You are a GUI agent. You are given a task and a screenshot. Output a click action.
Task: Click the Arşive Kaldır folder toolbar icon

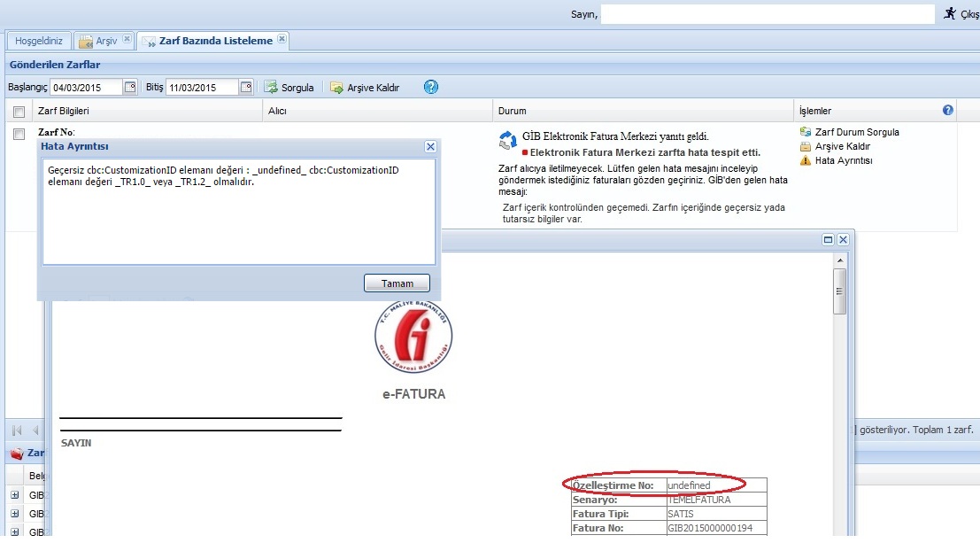(336, 88)
